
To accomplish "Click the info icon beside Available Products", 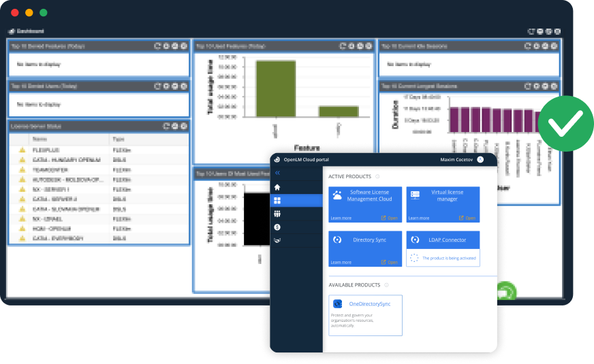I will (x=386, y=285).
